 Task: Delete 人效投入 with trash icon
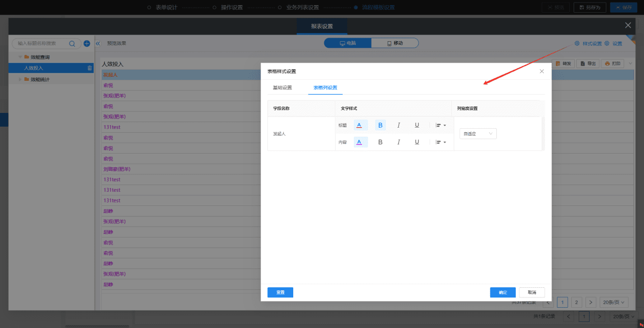click(x=90, y=68)
